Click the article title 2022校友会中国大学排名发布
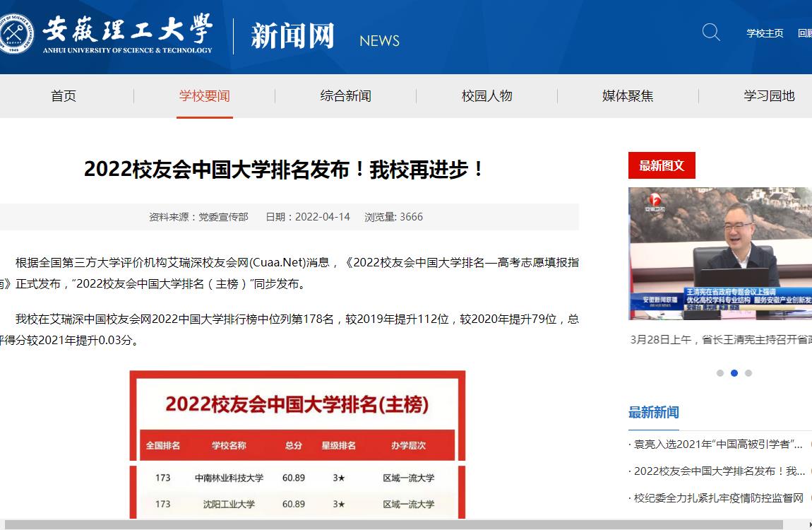The image size is (812, 530). click(284, 170)
